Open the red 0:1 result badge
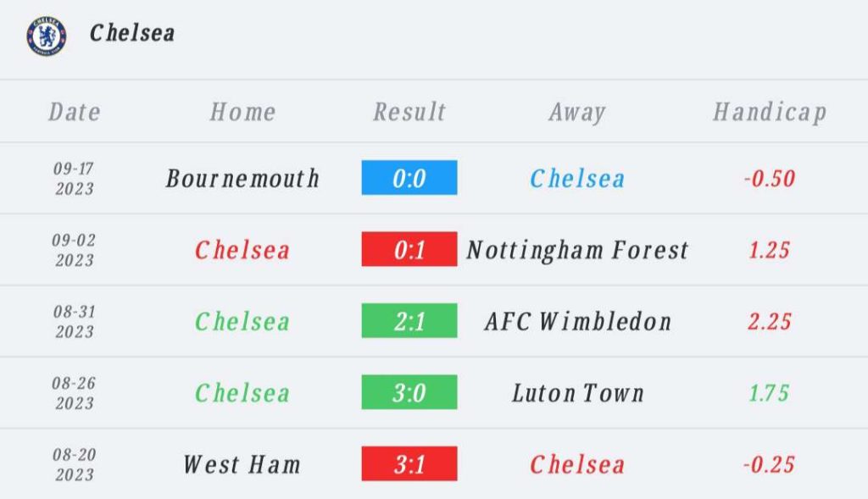Viewport: 868px width, 499px height. point(409,249)
